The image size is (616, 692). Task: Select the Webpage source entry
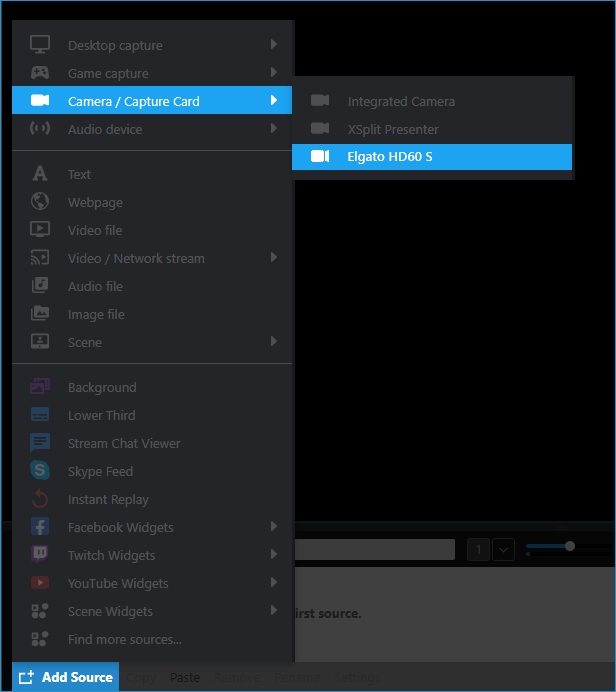click(152, 202)
